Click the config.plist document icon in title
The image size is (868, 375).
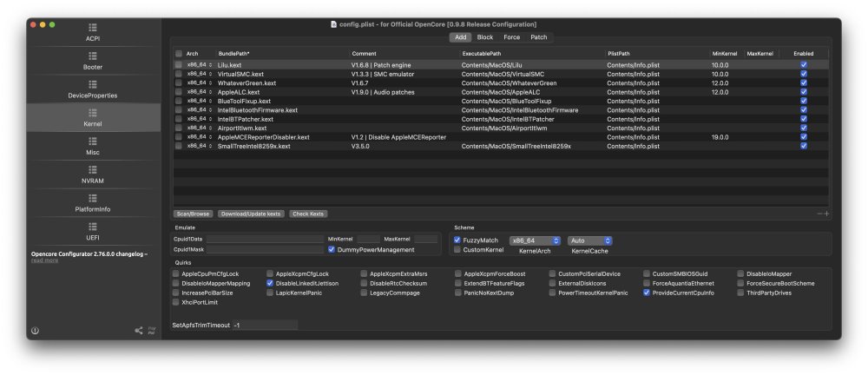pyautogui.click(x=334, y=24)
